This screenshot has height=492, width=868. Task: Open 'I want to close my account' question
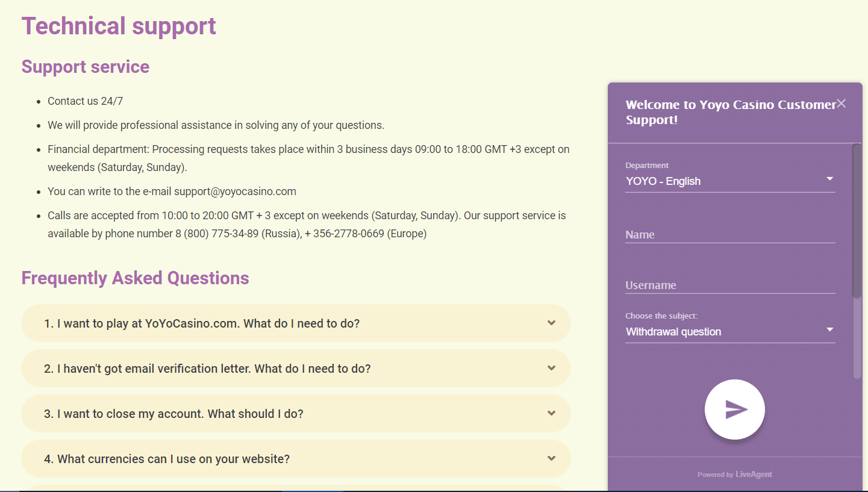click(x=173, y=414)
